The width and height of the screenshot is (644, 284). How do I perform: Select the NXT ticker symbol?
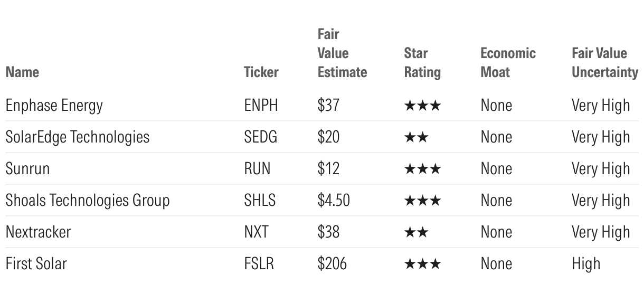pos(256,232)
